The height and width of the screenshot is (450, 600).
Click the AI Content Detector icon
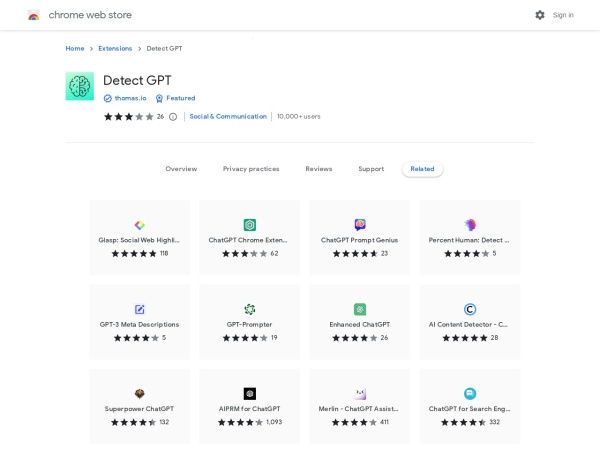click(470, 309)
